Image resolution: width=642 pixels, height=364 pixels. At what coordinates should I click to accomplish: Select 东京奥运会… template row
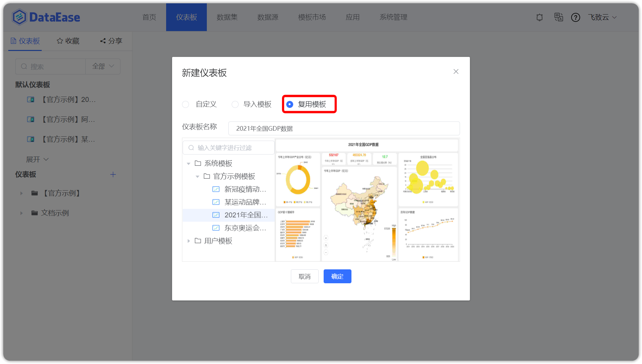point(228,228)
